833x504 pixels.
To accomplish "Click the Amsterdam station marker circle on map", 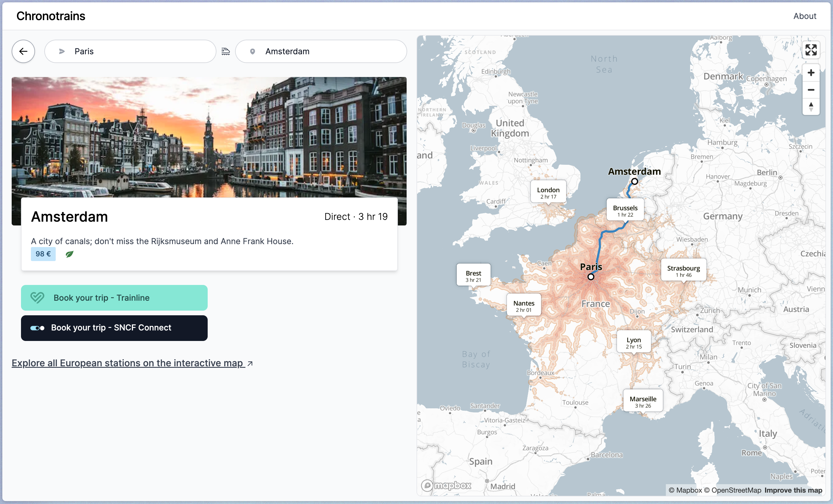I will pyautogui.click(x=635, y=181).
